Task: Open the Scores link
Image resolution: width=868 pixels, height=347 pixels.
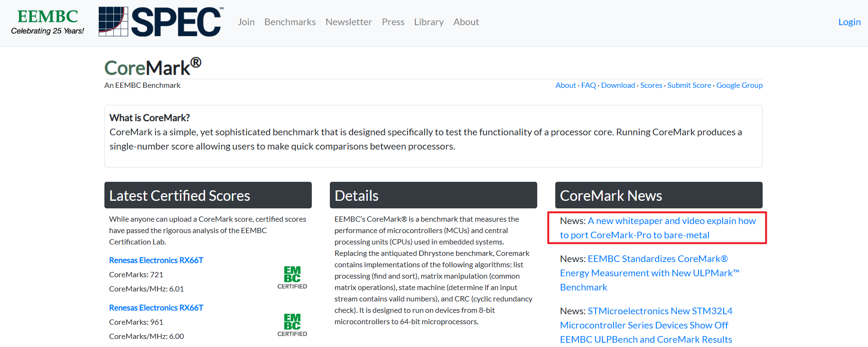Action: (651, 85)
